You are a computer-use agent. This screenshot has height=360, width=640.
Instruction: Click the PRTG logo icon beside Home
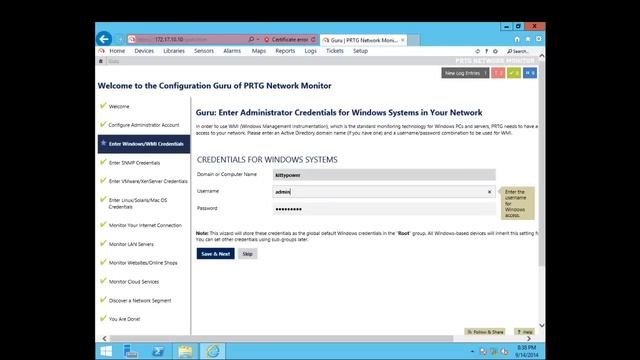pos(102,51)
